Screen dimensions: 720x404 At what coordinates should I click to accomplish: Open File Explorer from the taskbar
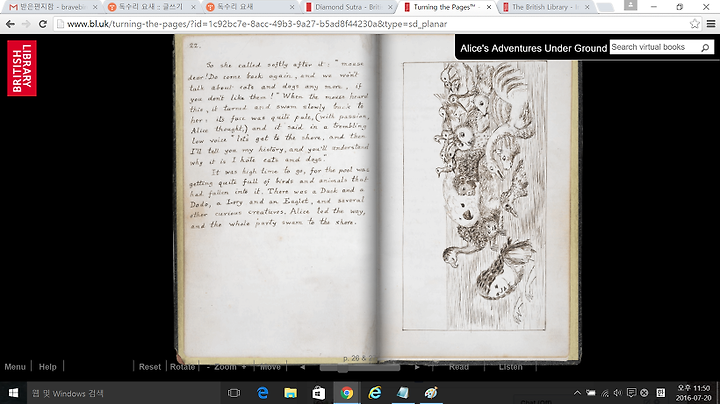(x=290, y=393)
